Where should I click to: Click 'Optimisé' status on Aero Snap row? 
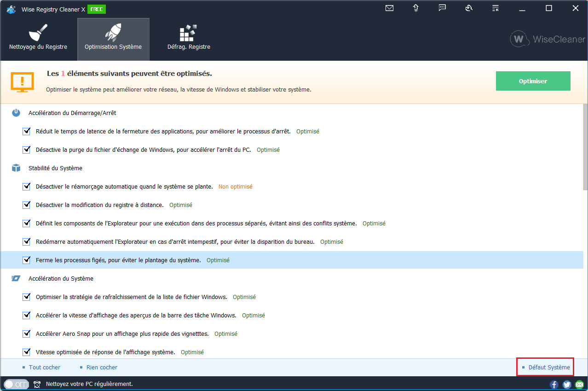point(226,333)
